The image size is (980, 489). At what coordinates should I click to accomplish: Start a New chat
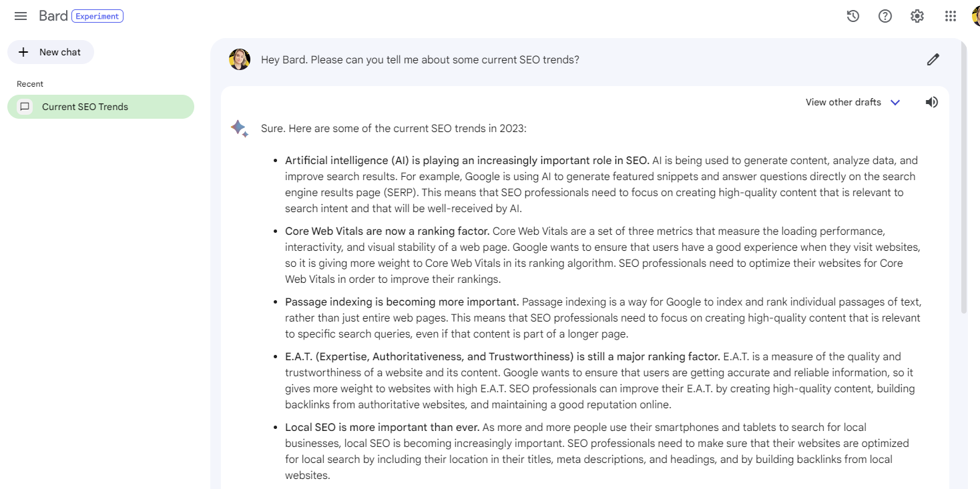[x=51, y=52]
